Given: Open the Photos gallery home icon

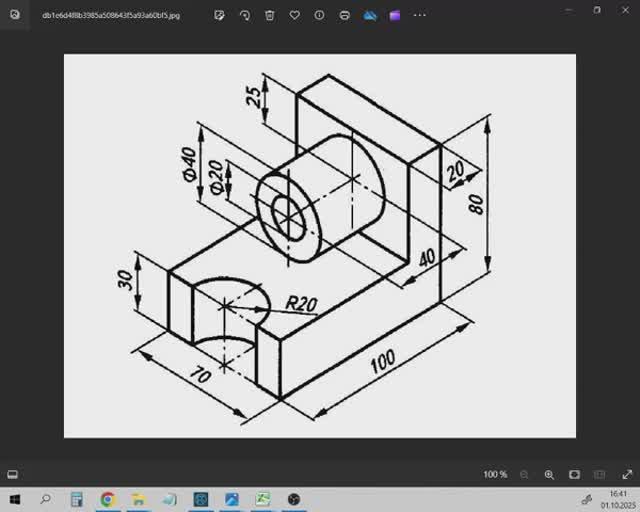Looking at the screenshot, I should tap(15, 15).
